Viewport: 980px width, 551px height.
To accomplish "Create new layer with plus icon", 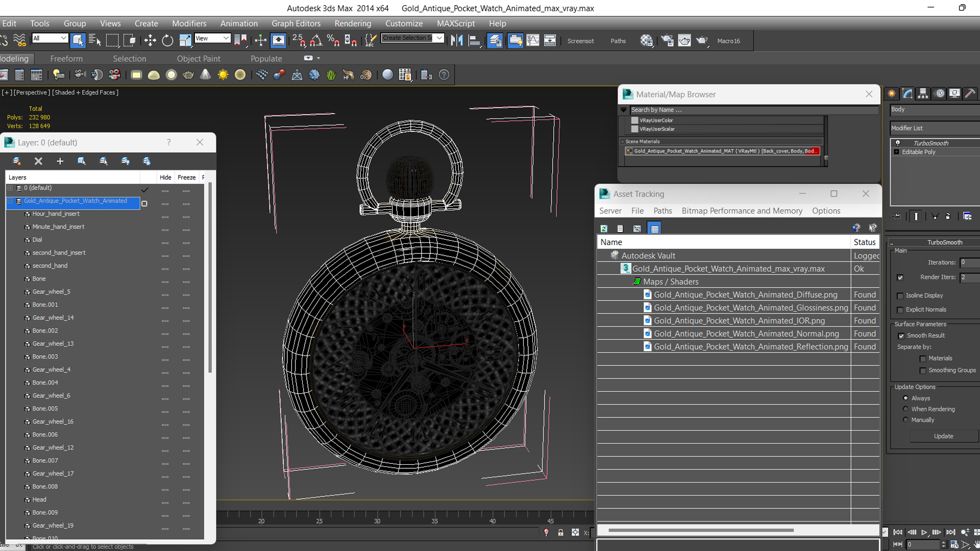I will tap(60, 161).
